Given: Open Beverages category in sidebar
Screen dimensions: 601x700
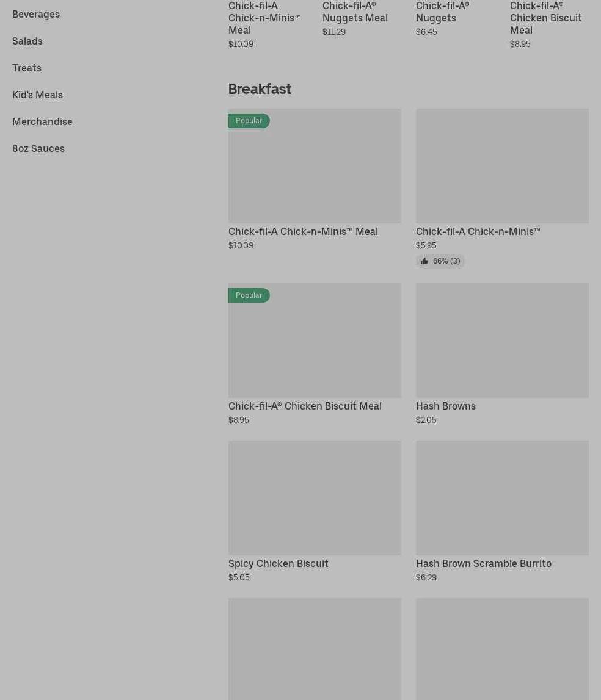Looking at the screenshot, I should coord(36,14).
